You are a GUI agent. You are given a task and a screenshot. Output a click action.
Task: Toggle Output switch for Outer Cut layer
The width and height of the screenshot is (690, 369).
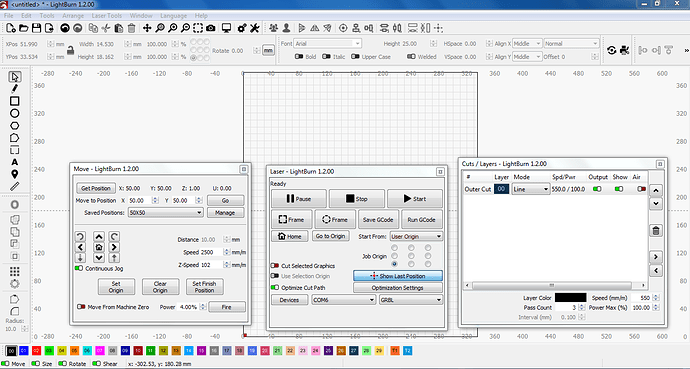tap(597, 189)
